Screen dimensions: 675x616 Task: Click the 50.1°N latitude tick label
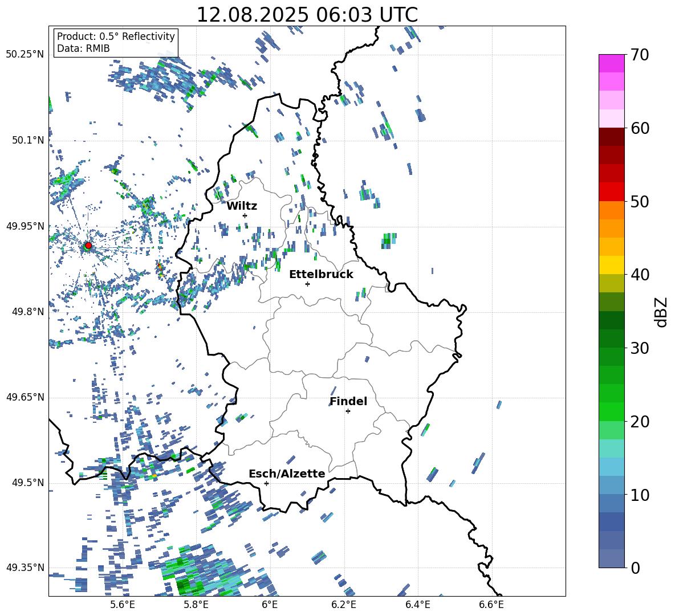point(28,141)
